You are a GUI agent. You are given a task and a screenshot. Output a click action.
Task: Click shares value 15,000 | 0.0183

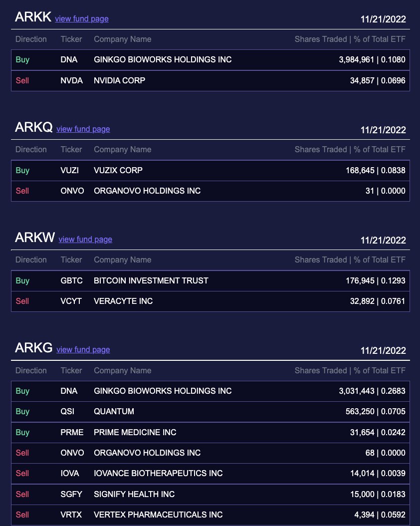(378, 494)
